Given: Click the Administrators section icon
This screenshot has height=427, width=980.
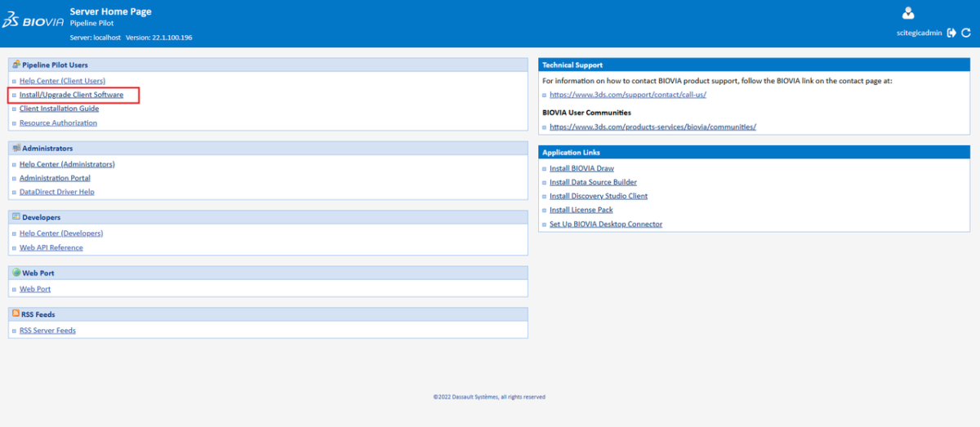Looking at the screenshot, I should 16,148.
